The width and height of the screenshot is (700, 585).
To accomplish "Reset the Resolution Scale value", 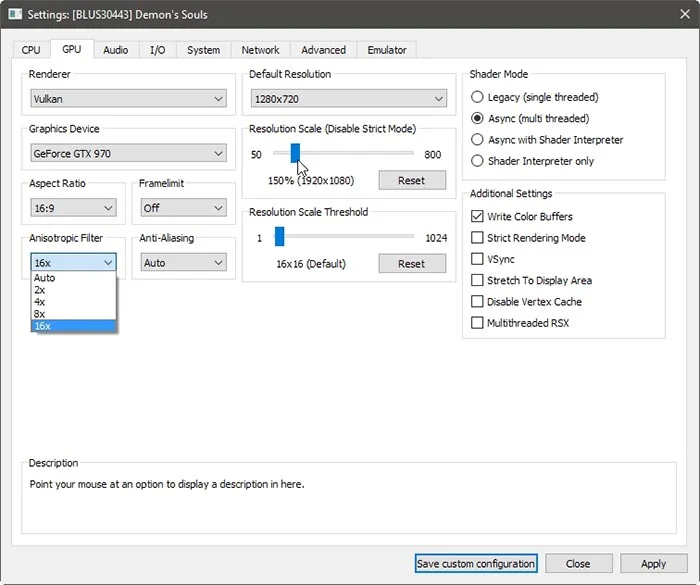I will click(411, 181).
